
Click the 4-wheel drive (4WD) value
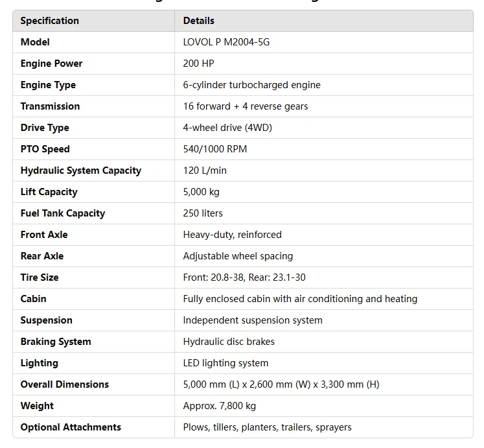pyautogui.click(x=227, y=128)
